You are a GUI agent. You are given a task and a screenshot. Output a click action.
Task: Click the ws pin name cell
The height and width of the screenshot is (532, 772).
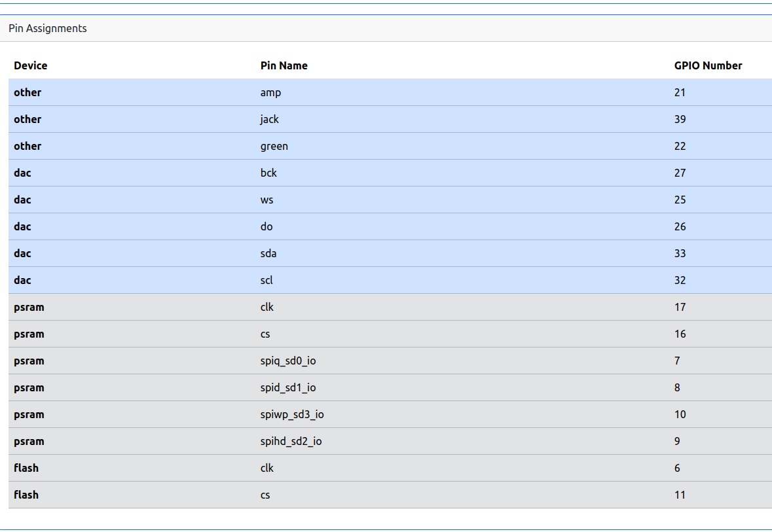tap(267, 200)
